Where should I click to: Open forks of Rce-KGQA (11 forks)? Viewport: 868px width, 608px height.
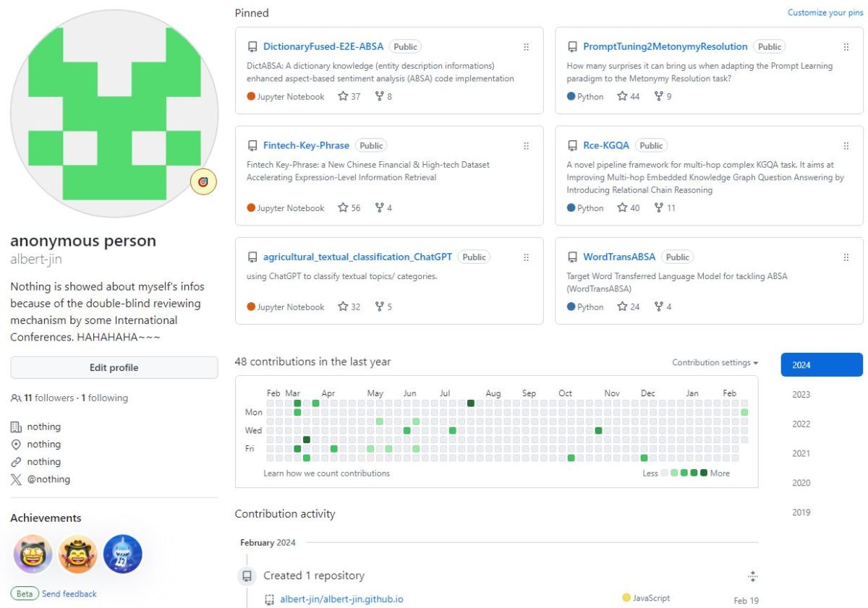coord(665,207)
